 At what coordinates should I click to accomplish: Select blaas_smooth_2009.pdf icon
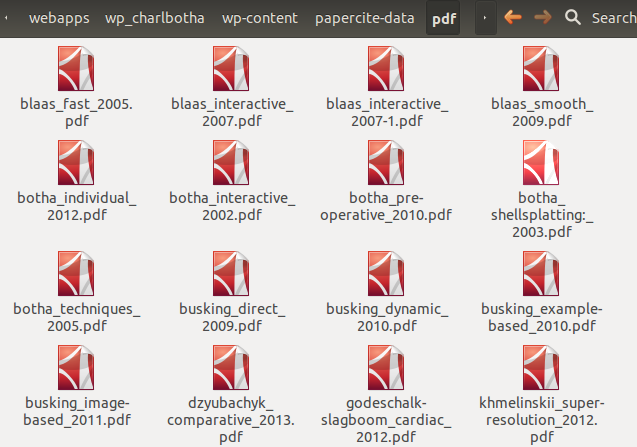pos(542,68)
